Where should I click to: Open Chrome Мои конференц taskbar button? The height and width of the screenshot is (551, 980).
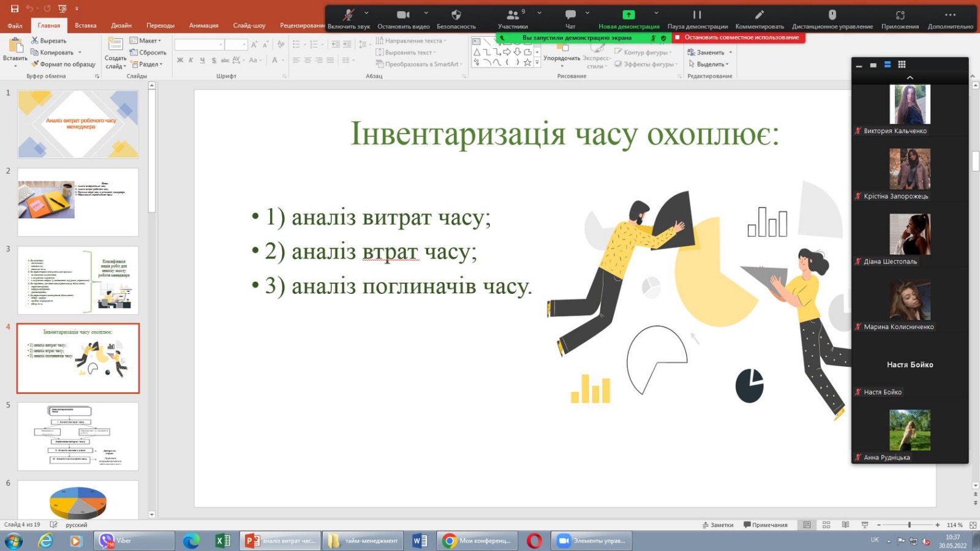pos(478,541)
